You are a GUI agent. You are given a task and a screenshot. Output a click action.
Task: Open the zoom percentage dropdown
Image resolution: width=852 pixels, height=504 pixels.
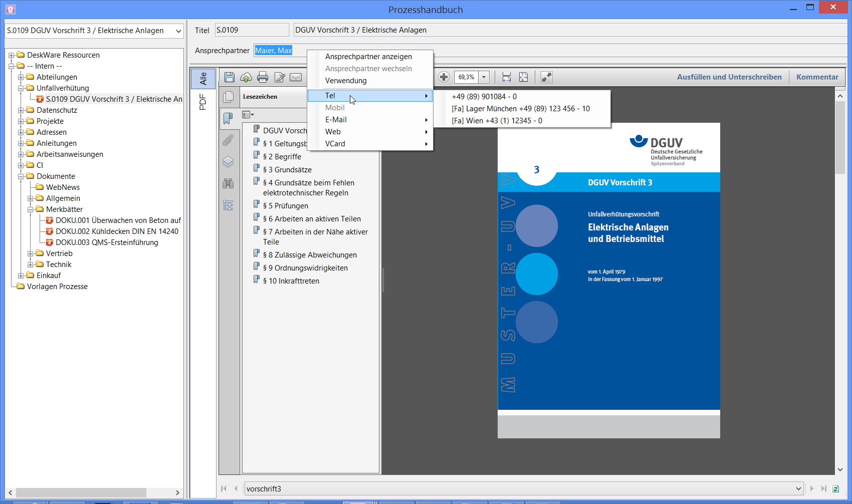[484, 77]
